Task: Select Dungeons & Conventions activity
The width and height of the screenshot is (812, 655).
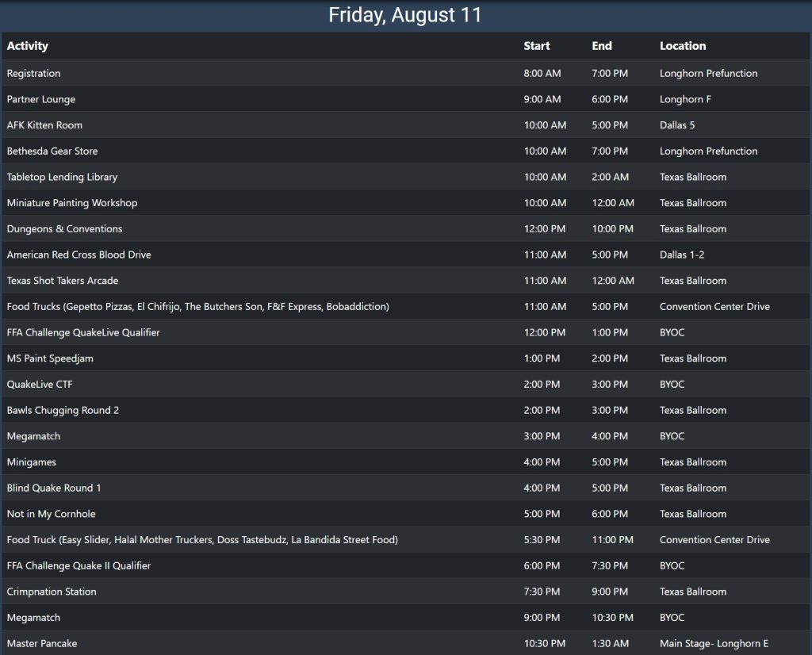Action: pos(65,229)
